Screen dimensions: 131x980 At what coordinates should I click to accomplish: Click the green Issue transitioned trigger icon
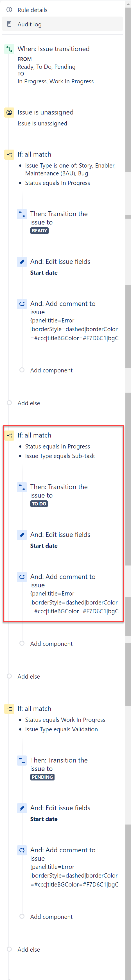coord(9,49)
